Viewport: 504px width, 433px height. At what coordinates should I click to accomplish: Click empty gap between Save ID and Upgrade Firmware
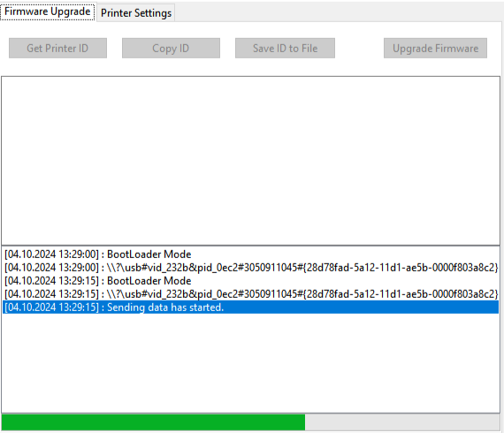(359, 49)
